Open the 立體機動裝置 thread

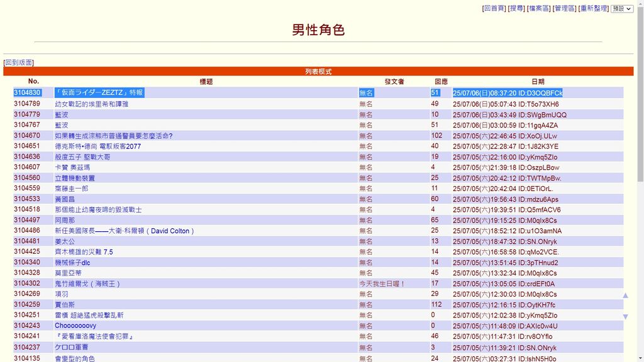[x=75, y=178]
